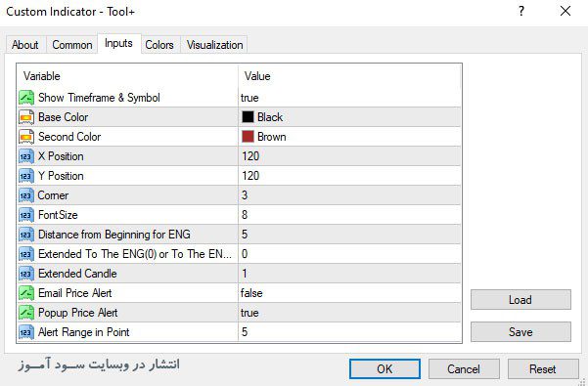Select the 'Base Color' variable name
Screen dimensions: 588x386
(x=63, y=117)
